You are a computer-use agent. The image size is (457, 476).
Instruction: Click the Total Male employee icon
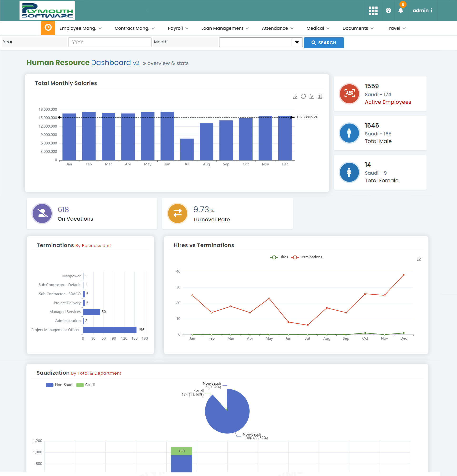tap(349, 133)
